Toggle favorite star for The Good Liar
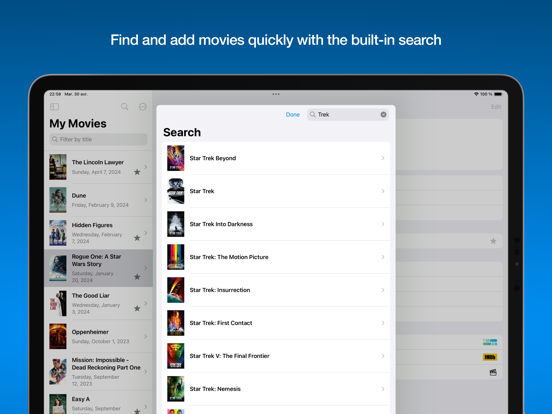The width and height of the screenshot is (552, 414). point(137,308)
